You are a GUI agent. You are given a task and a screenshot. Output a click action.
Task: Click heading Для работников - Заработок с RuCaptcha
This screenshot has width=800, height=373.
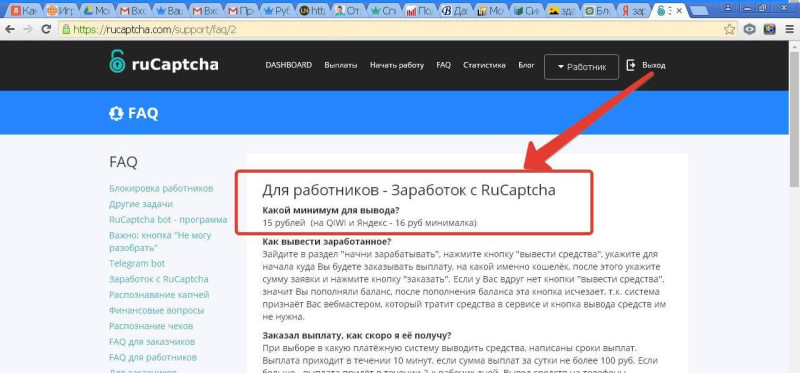(409, 190)
